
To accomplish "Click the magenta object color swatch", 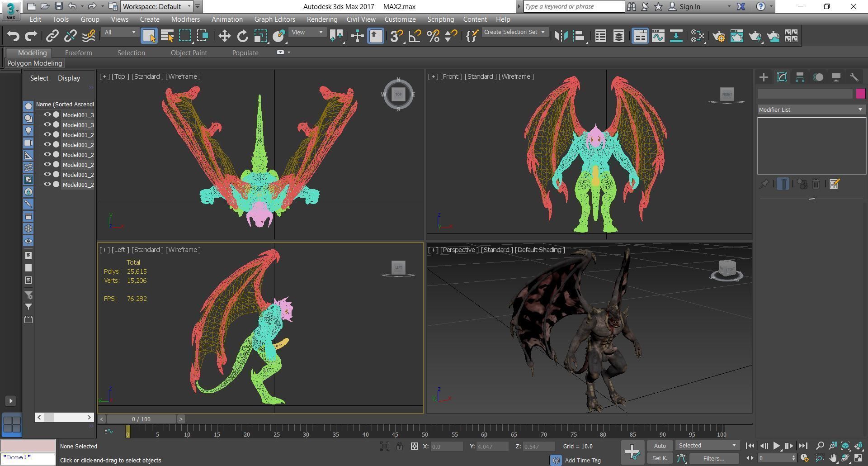I will pos(860,94).
